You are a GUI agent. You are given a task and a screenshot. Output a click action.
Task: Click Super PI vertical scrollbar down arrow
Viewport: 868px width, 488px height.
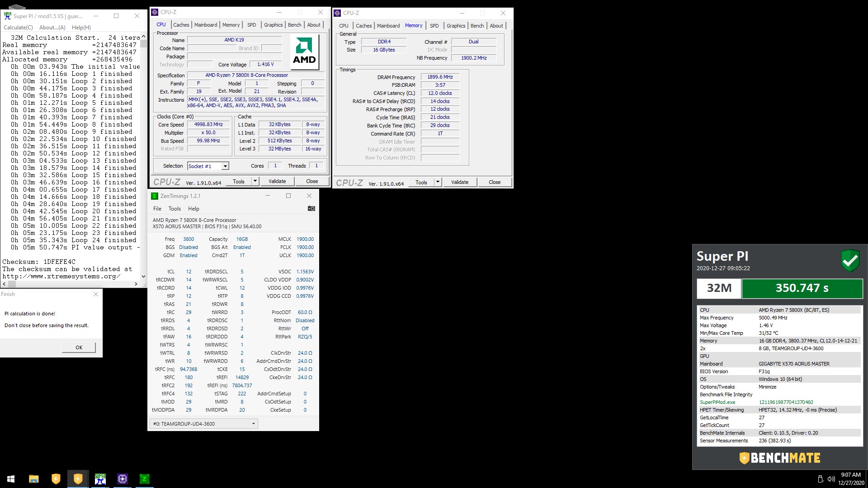[x=143, y=277]
